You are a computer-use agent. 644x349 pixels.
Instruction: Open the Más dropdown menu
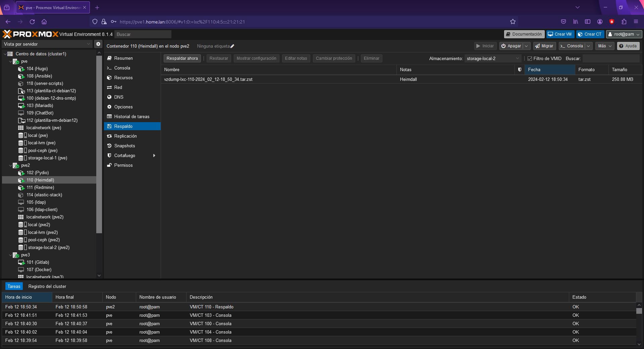(x=605, y=46)
